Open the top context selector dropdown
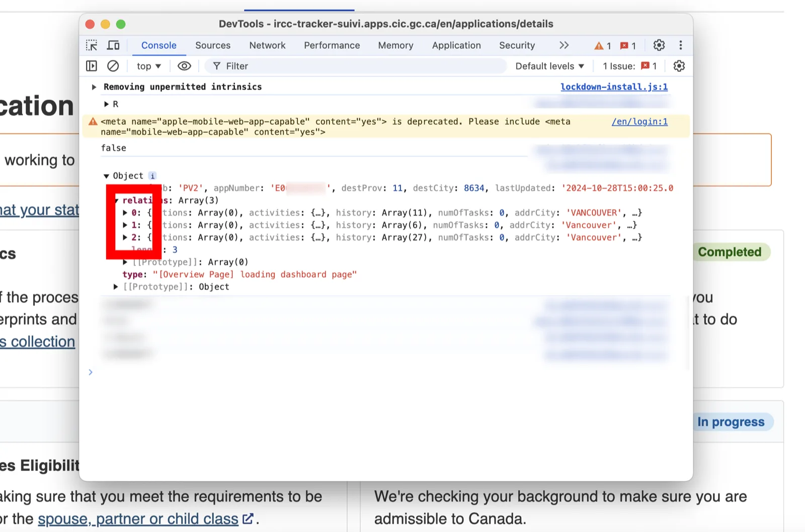The height and width of the screenshot is (532, 805). pos(148,66)
